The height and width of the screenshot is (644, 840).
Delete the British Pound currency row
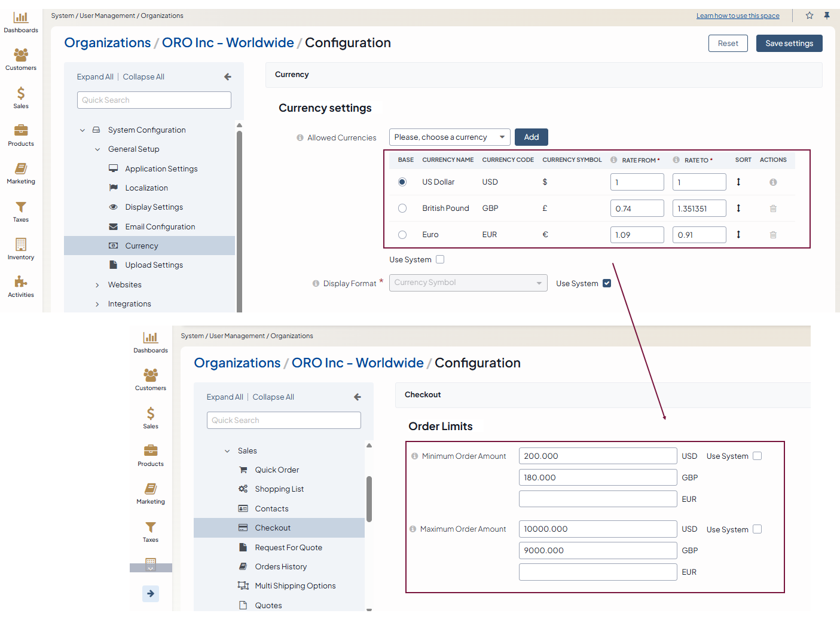tap(773, 208)
